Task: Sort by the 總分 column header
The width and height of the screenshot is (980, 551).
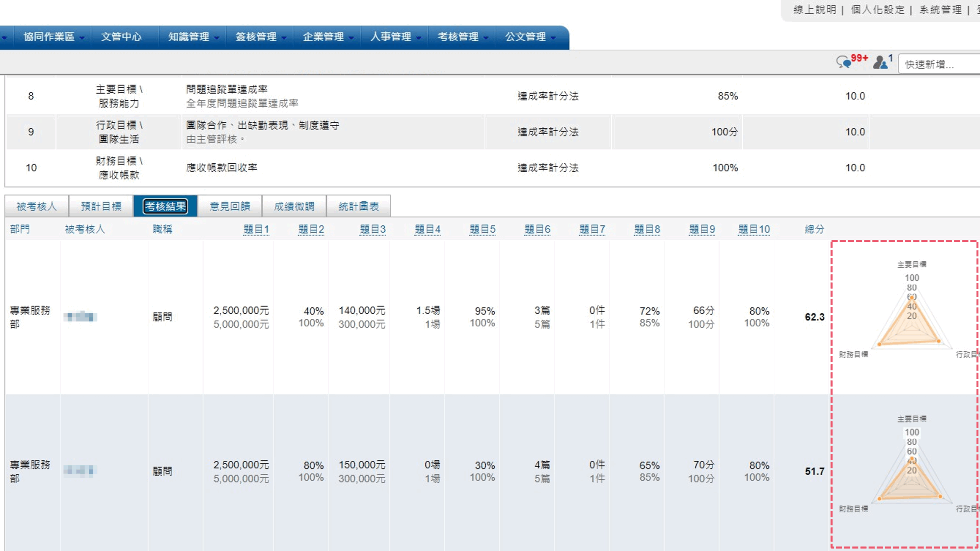Action: (x=814, y=229)
